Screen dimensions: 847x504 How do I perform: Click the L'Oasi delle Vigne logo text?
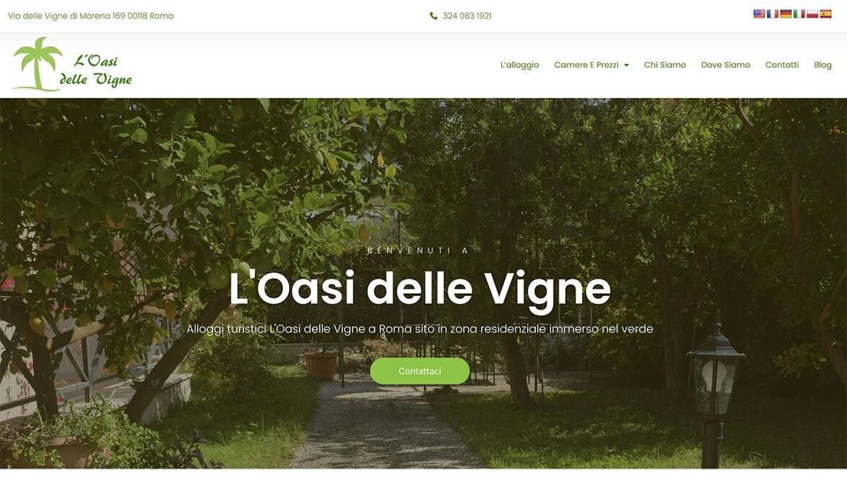click(96, 71)
